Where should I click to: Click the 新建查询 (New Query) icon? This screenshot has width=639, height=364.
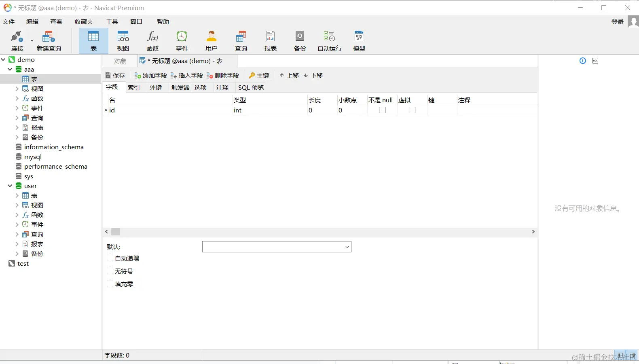coord(49,41)
